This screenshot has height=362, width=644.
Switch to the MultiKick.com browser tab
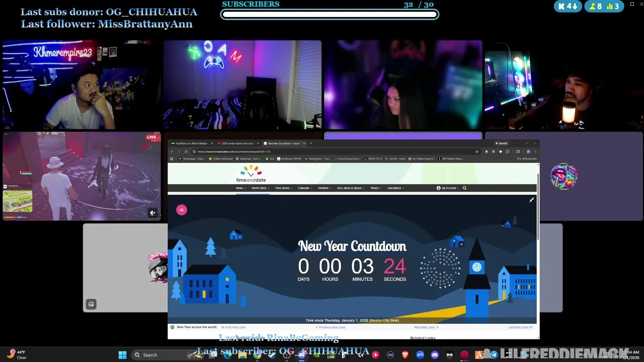tap(192, 143)
